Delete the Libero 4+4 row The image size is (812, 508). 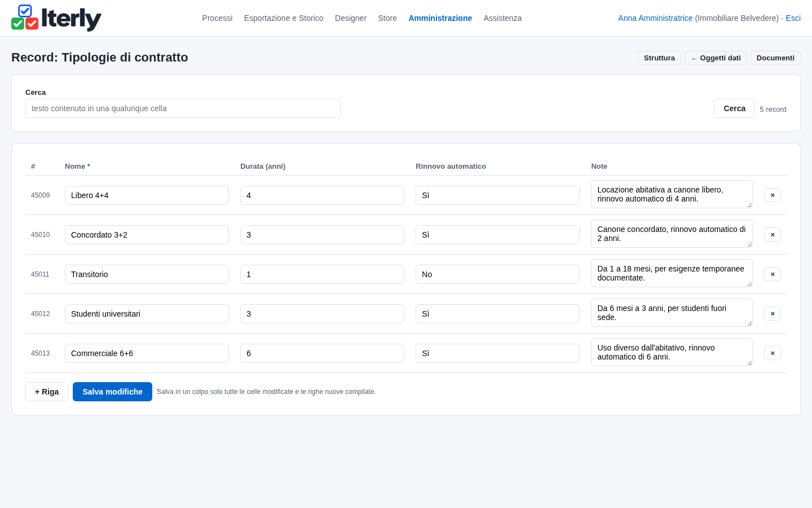(x=773, y=195)
